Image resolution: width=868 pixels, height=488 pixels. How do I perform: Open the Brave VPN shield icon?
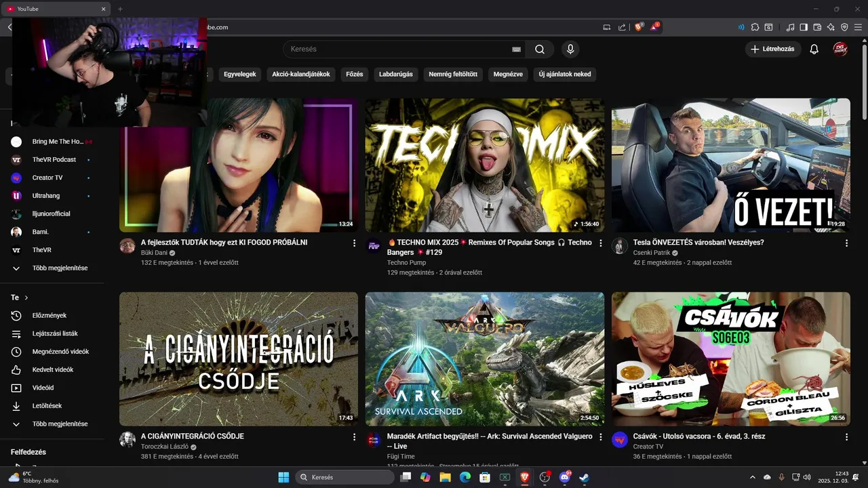coord(844,27)
